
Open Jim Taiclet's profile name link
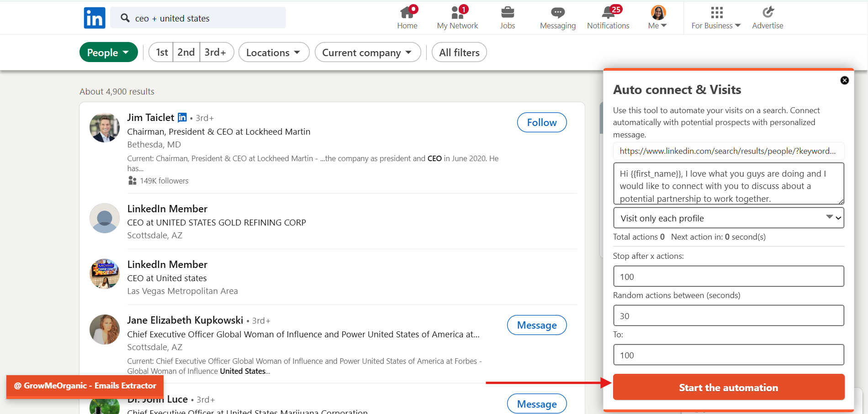[151, 117]
